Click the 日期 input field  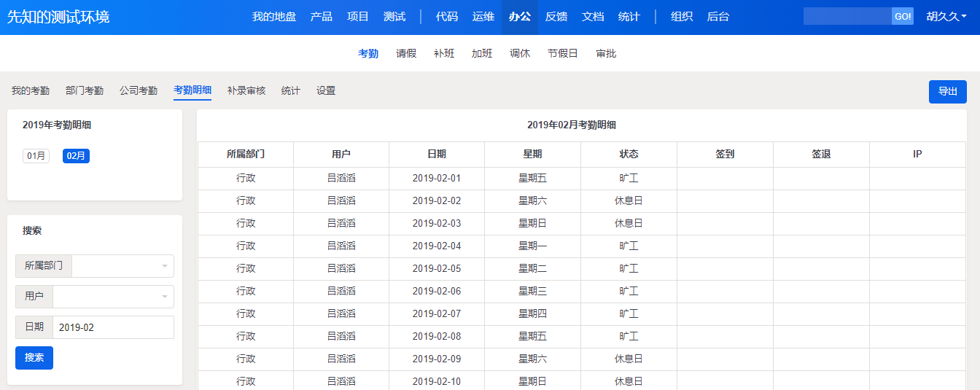pos(113,327)
